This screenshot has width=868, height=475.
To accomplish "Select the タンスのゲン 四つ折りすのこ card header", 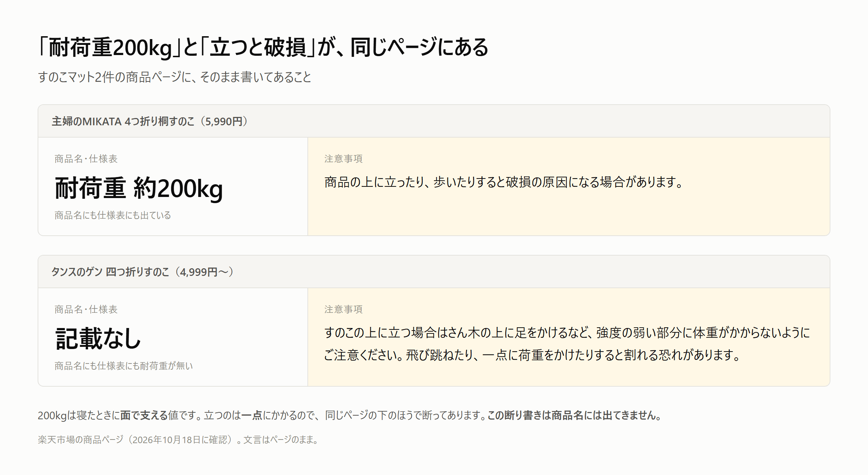I will (x=434, y=272).
